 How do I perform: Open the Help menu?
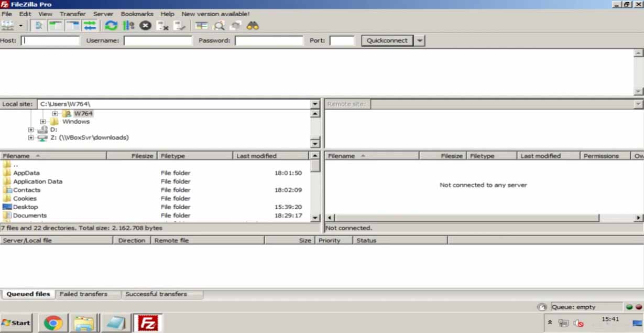tap(168, 14)
